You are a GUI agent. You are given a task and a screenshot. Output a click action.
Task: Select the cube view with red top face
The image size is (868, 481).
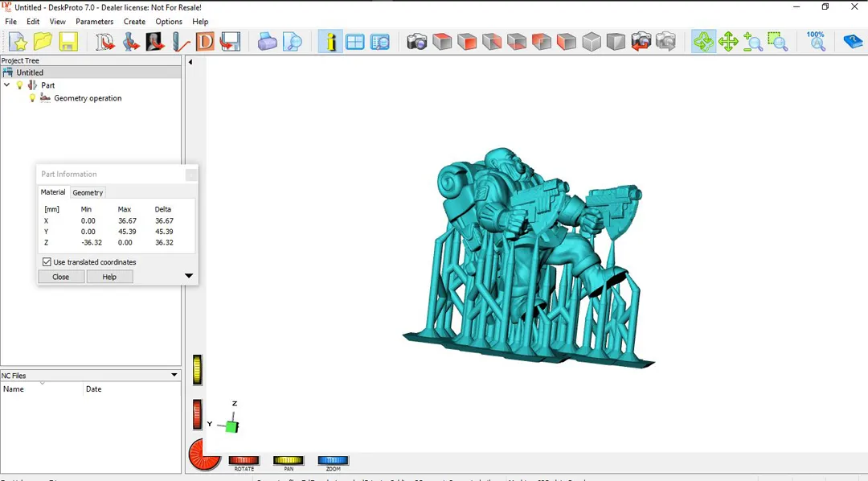442,42
